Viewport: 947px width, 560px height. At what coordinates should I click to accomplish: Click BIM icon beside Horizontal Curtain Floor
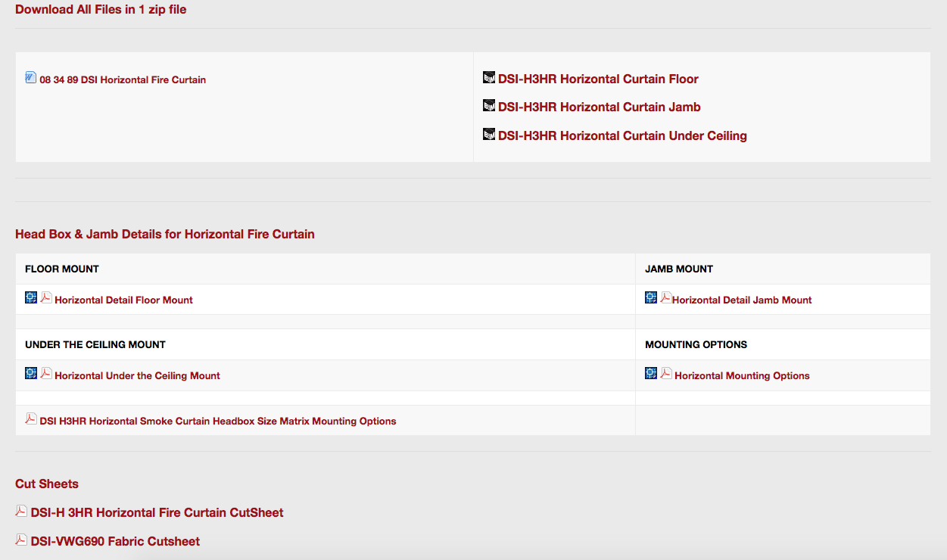tap(489, 77)
